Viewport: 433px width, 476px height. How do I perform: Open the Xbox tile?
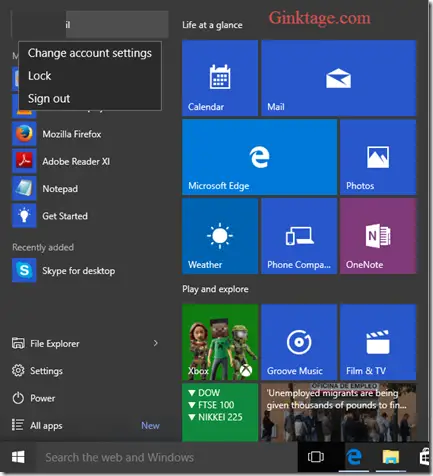[x=220, y=342]
